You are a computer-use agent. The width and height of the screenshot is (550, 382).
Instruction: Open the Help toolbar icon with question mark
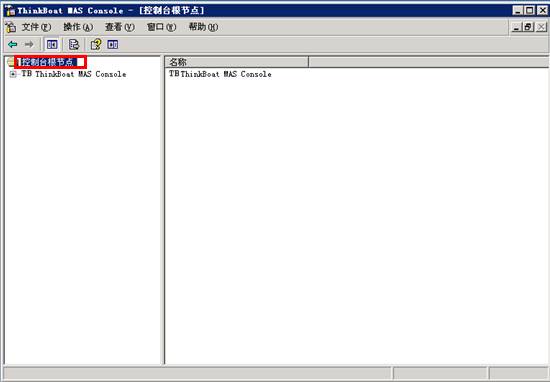[x=96, y=45]
